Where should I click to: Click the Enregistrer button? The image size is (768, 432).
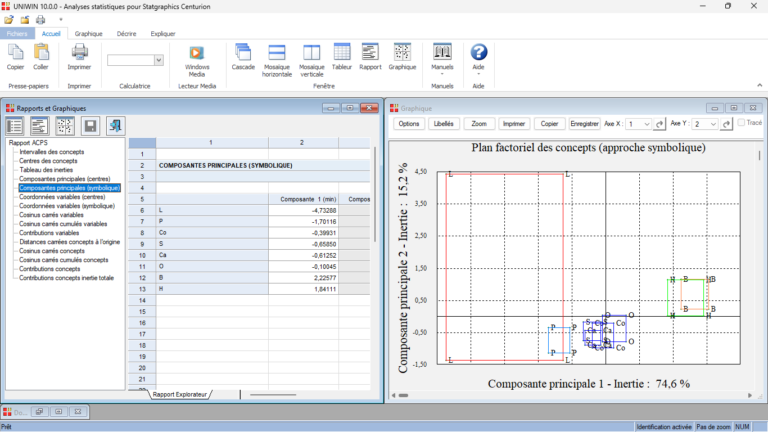584,124
